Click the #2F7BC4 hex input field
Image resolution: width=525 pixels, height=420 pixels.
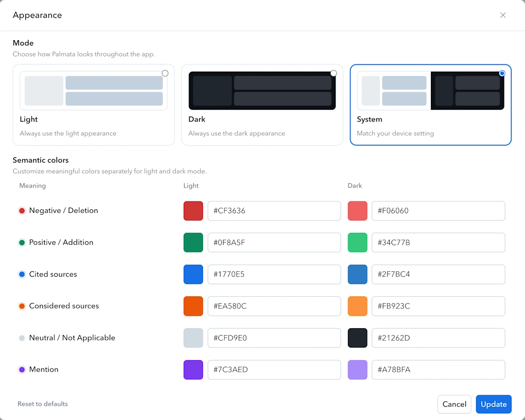438,274
